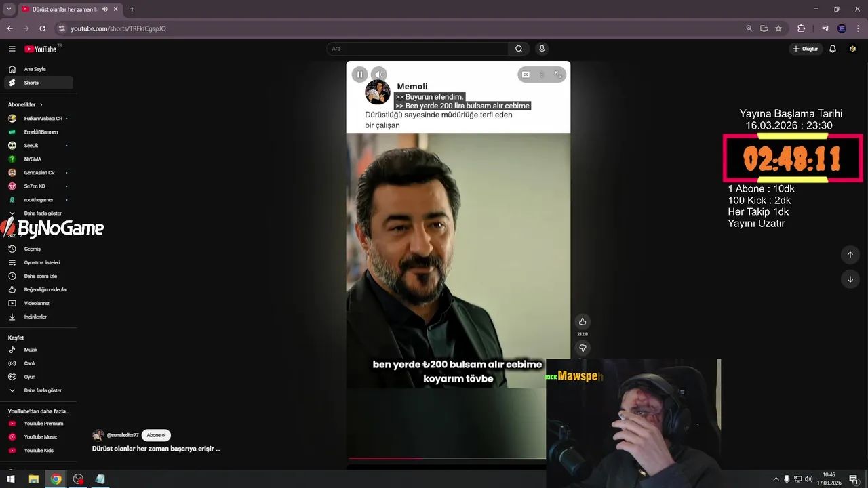Open YouTube Music link
This screenshot has height=488, width=868.
39,437
